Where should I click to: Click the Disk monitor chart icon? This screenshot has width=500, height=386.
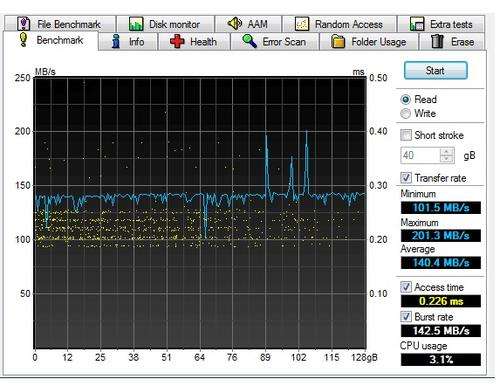tap(136, 24)
